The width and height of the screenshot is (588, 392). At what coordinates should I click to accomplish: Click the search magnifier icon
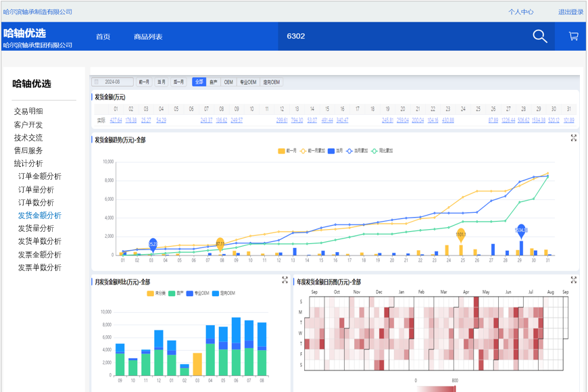point(540,36)
